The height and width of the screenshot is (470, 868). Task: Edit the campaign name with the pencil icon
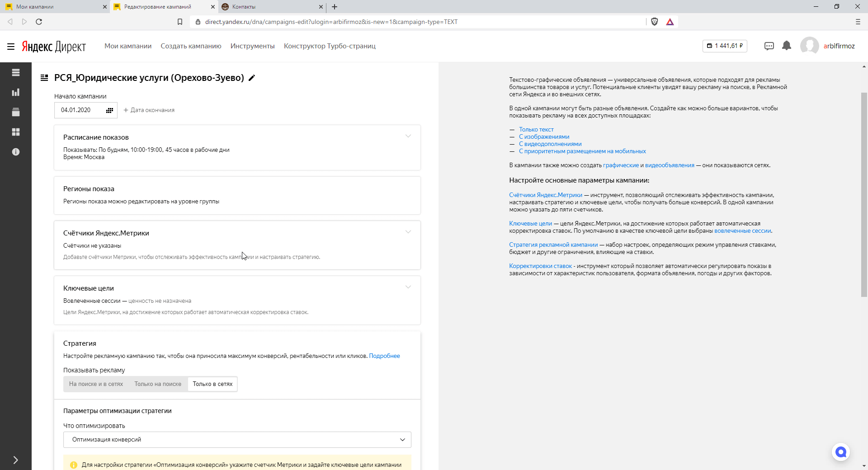point(252,78)
